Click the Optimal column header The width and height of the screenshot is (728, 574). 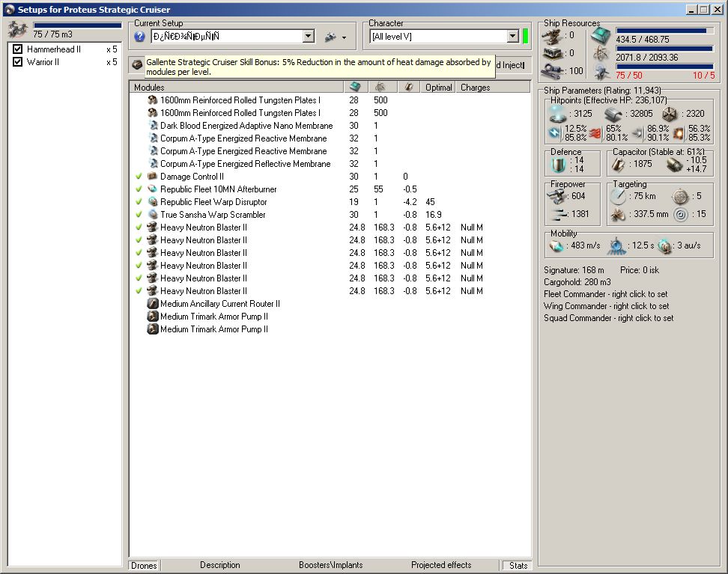coord(438,87)
